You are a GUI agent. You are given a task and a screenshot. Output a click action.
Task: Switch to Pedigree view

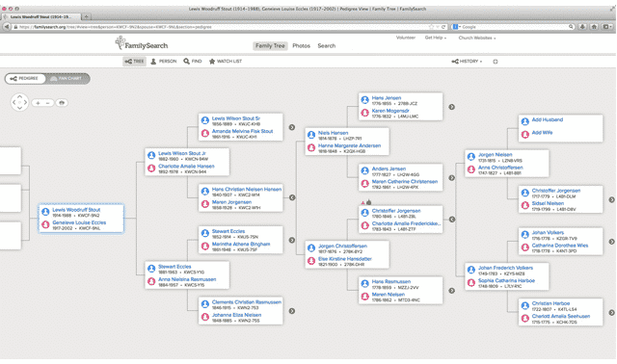click(25, 79)
